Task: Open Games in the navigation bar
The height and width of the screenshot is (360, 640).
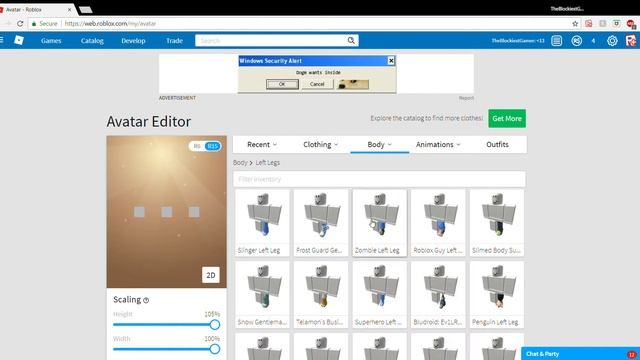Action: pos(51,40)
